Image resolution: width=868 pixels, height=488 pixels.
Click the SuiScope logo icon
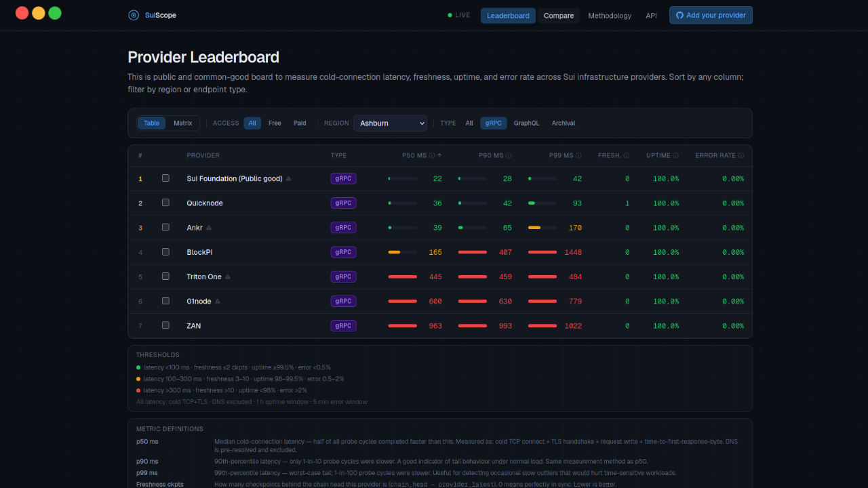click(x=134, y=15)
